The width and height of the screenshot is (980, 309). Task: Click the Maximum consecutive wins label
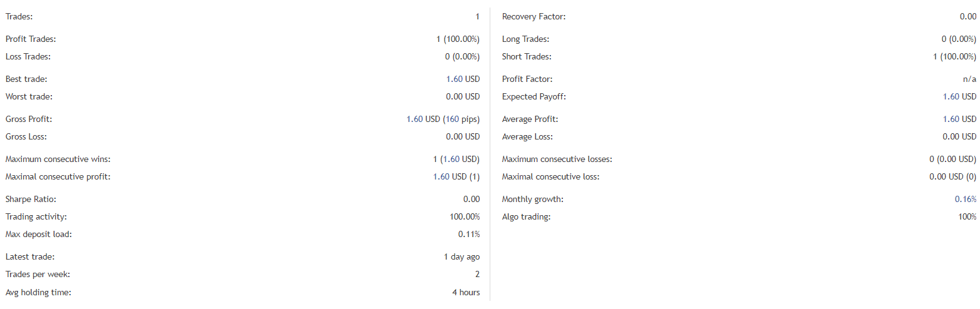point(58,160)
